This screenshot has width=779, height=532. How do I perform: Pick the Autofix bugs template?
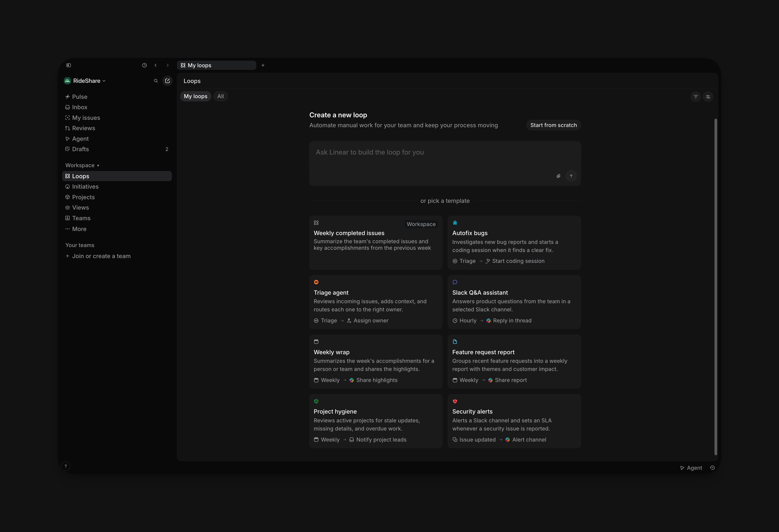click(x=514, y=243)
